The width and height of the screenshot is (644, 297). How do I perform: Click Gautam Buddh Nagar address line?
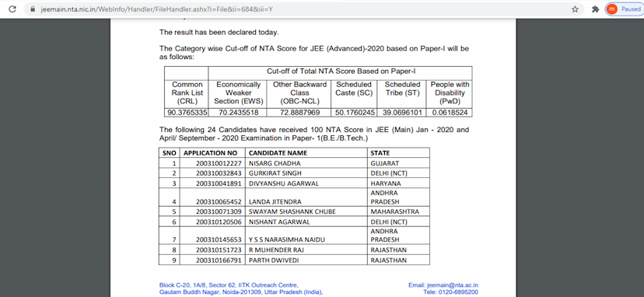241,292
